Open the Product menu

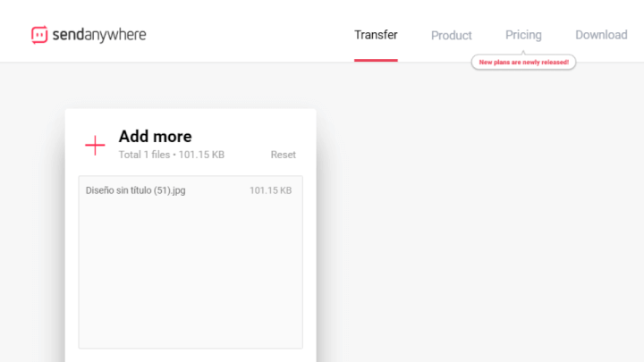(x=451, y=35)
